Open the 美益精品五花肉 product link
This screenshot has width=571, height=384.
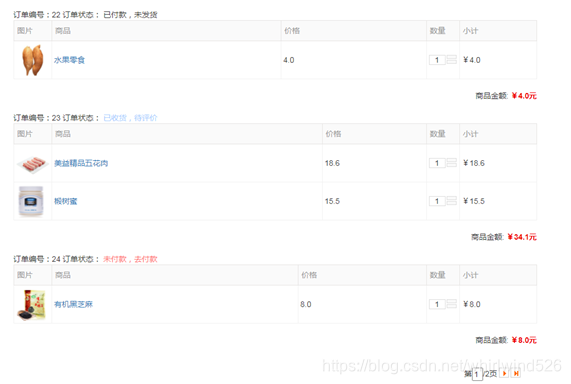[81, 163]
